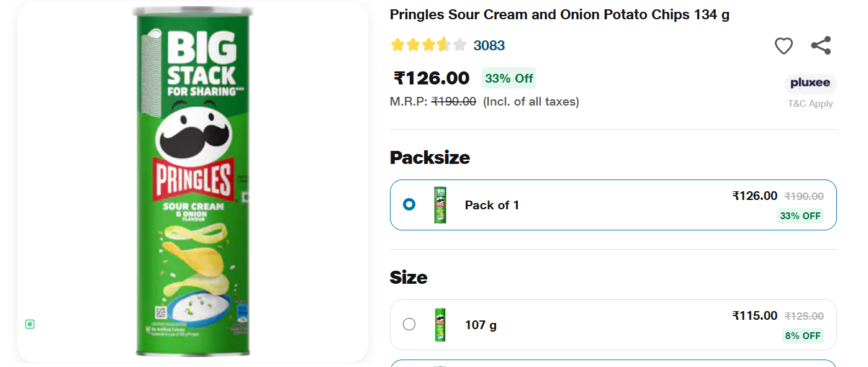868x367 pixels.
Task: Click the Pluxee payment badge
Action: pos(810,84)
